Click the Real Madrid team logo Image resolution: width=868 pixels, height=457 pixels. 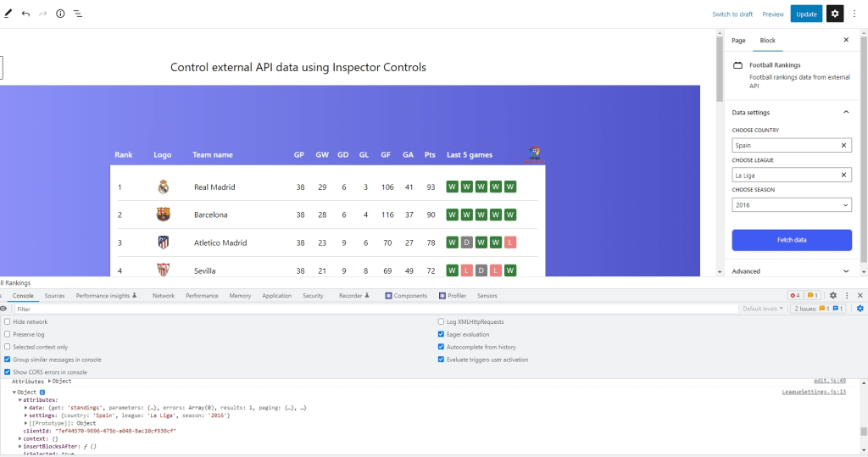(x=164, y=187)
